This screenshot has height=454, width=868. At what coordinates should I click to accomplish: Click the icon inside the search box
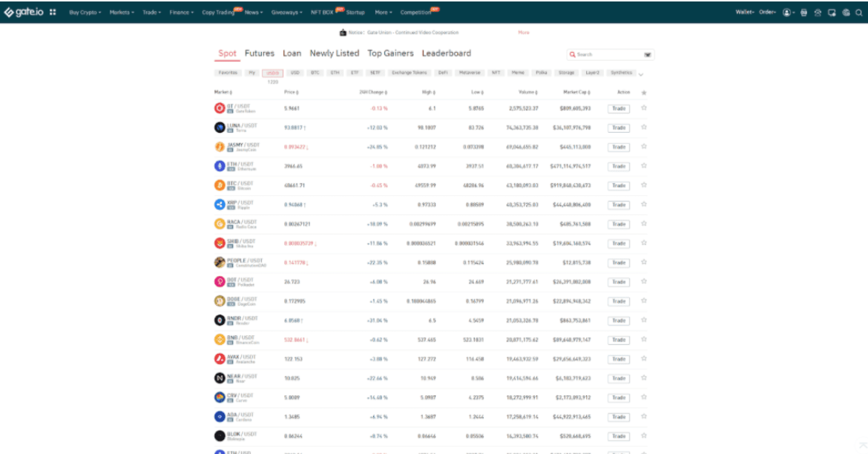648,55
